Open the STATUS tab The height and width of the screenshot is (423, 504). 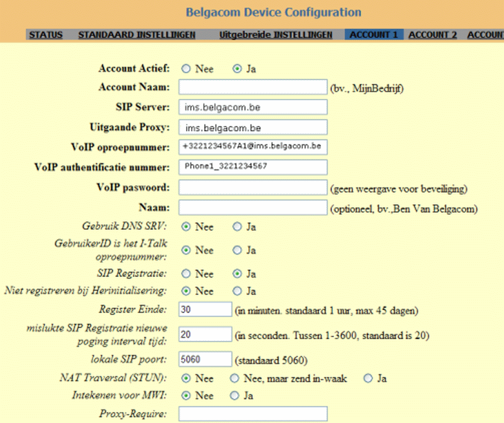[46, 35]
